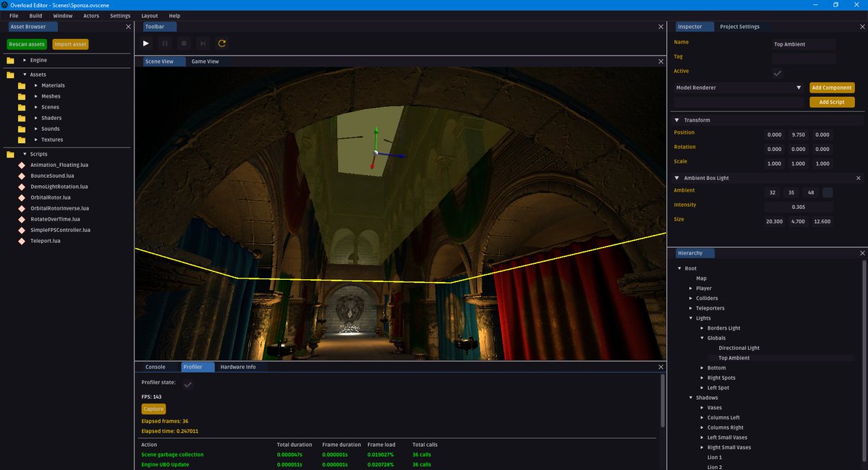Screen dimensions: 868x470
Task: Collapse the Assets folder tree
Action: [x=25, y=74]
